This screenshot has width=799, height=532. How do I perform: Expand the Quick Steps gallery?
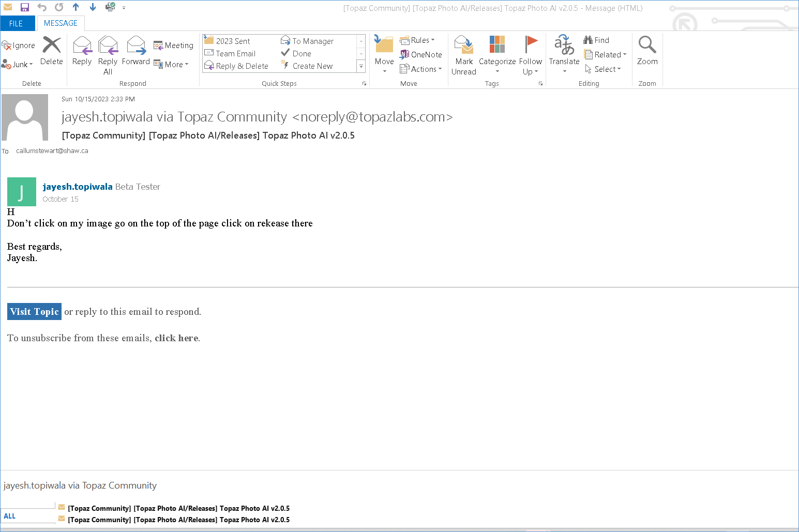pyautogui.click(x=361, y=66)
